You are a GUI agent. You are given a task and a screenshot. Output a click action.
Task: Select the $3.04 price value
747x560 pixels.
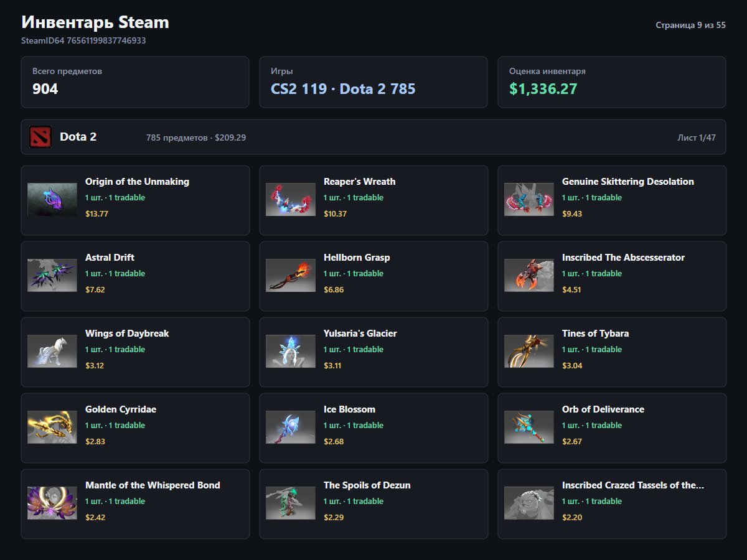point(572,365)
